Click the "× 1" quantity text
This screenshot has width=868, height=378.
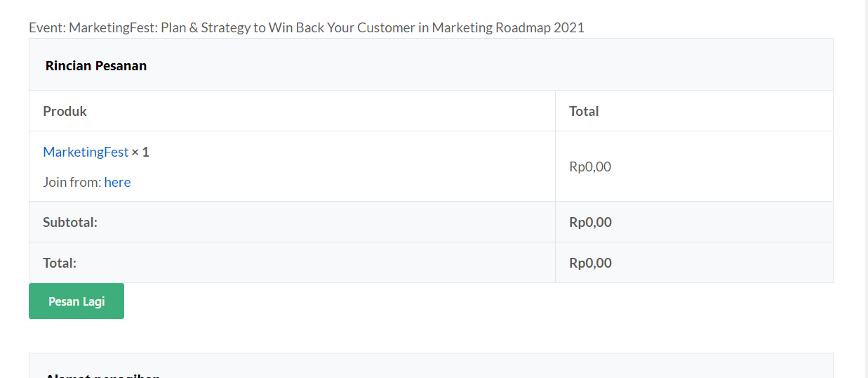click(x=140, y=152)
